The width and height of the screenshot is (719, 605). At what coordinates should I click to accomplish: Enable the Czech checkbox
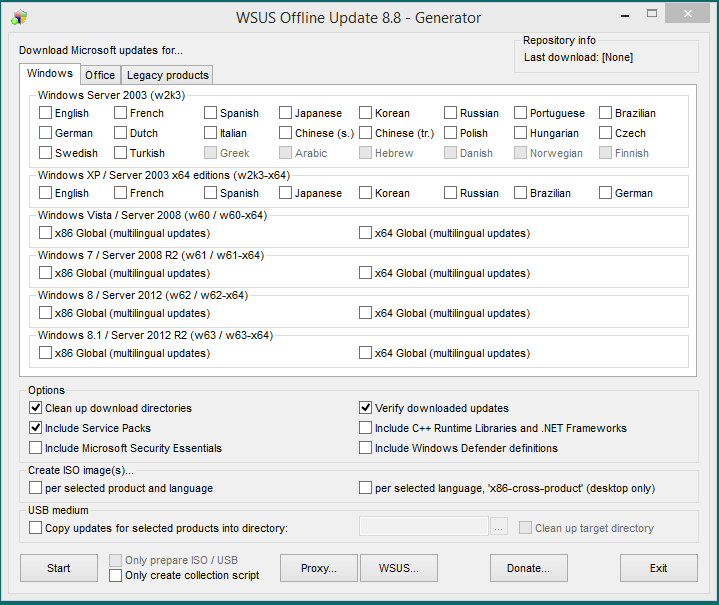[x=605, y=133]
